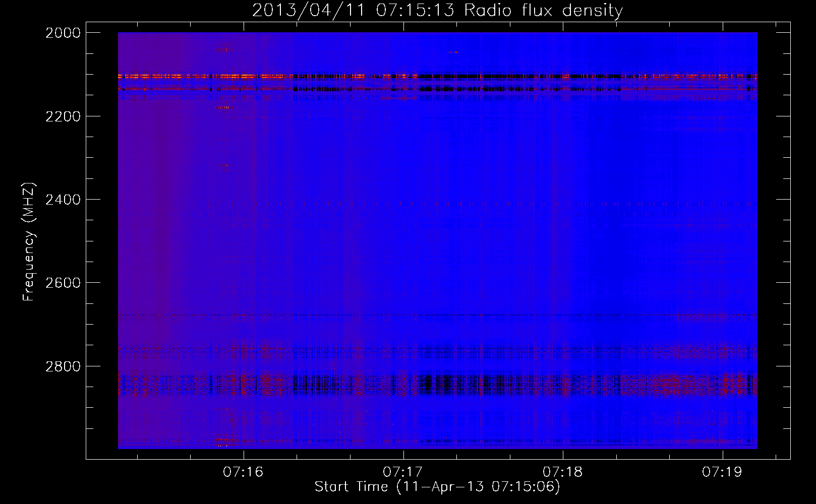This screenshot has height=504, width=816.
Task: Click the 07:19 time tick label
Action: pyautogui.click(x=722, y=472)
